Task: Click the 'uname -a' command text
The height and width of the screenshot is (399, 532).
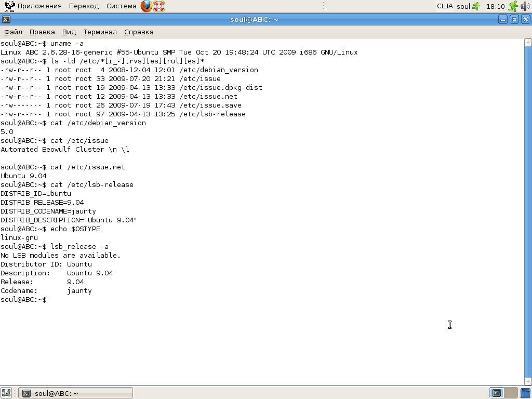Action: click(67, 44)
